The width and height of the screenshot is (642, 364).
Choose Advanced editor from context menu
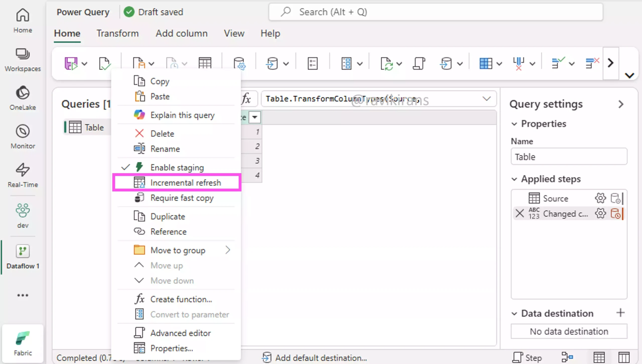[x=177, y=333]
